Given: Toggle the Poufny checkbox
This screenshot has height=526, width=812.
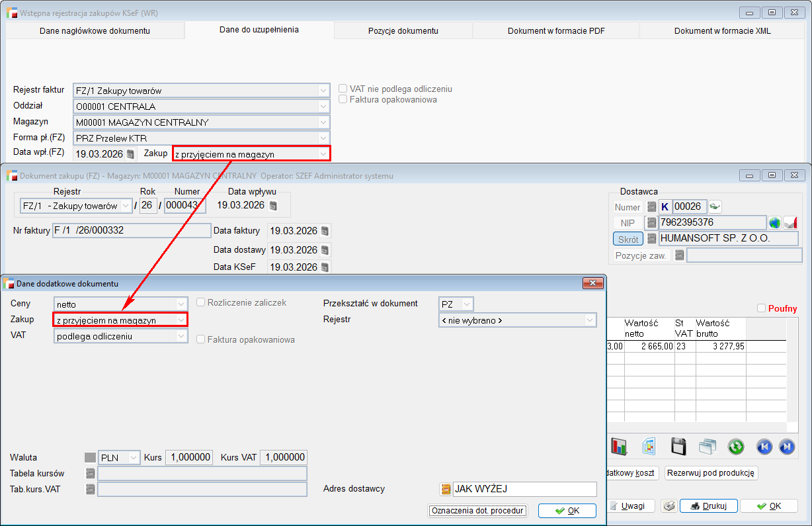Looking at the screenshot, I should point(761,308).
